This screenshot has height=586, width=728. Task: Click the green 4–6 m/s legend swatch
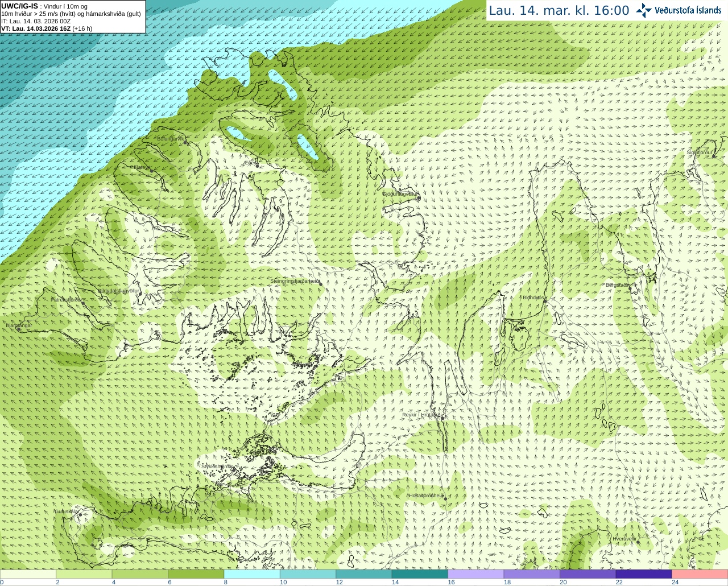[140, 573]
